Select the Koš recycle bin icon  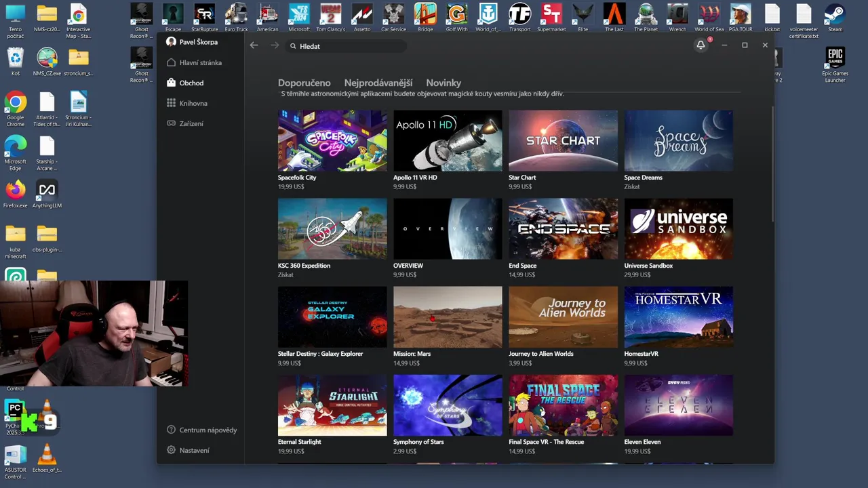[15, 62]
